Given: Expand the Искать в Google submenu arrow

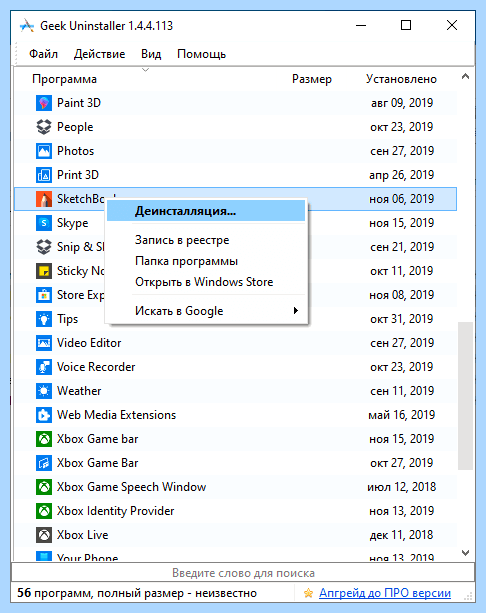Looking at the screenshot, I should [296, 311].
